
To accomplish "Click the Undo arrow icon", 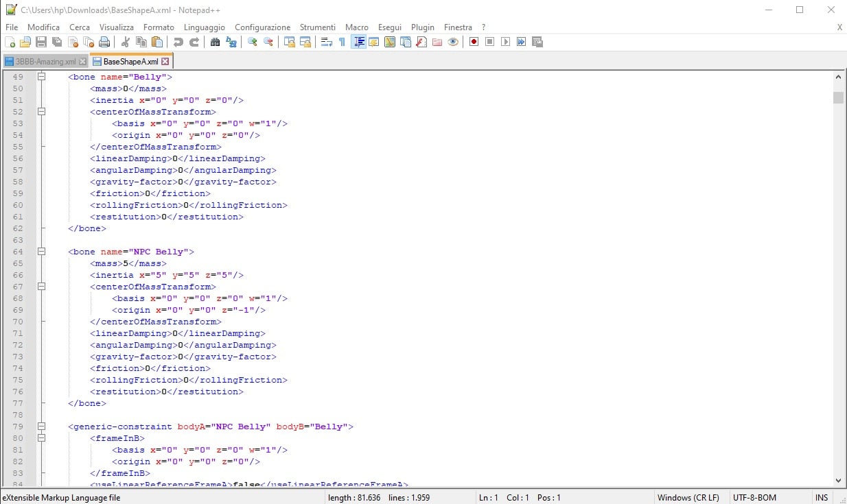I will tap(178, 42).
